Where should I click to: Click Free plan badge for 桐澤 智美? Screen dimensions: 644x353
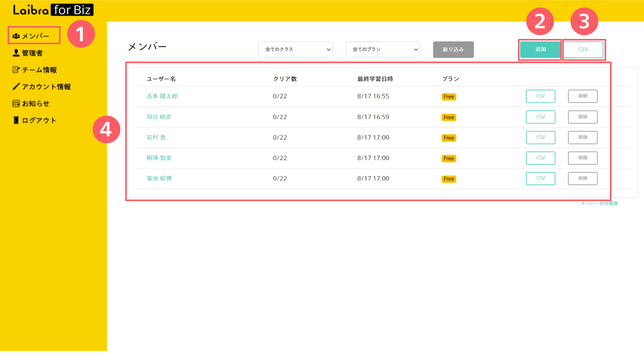click(x=449, y=158)
